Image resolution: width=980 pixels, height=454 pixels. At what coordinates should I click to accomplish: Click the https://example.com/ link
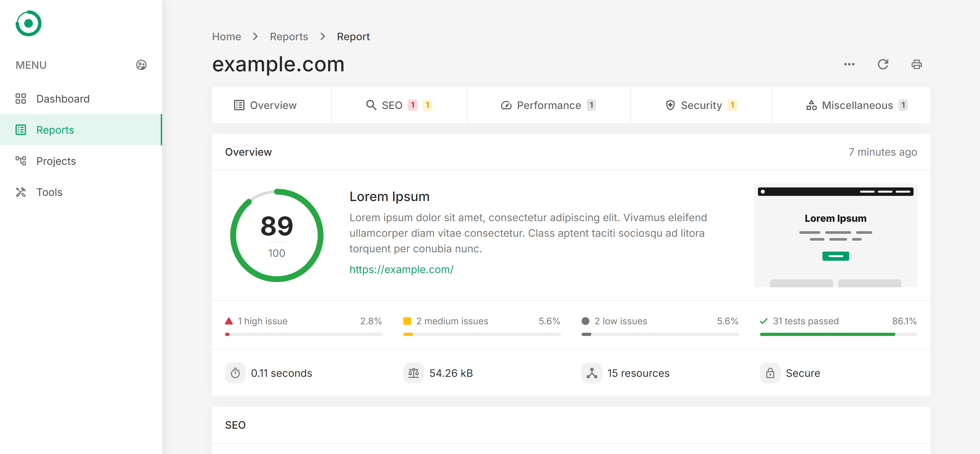point(401,269)
